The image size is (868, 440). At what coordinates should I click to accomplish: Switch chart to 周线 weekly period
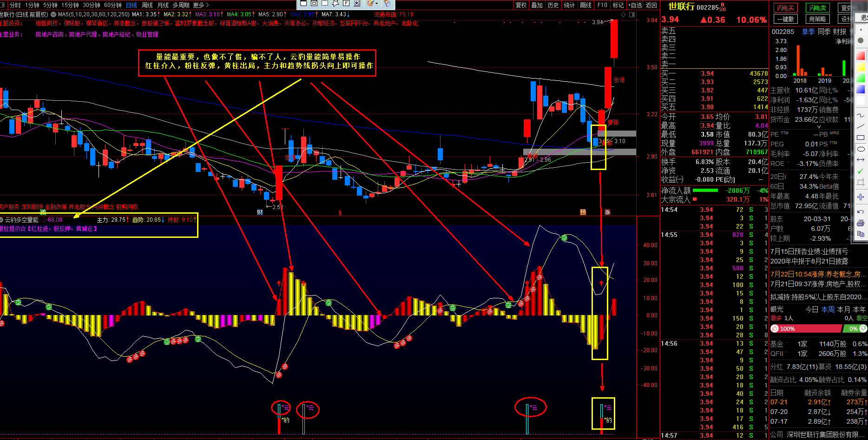[x=147, y=5]
